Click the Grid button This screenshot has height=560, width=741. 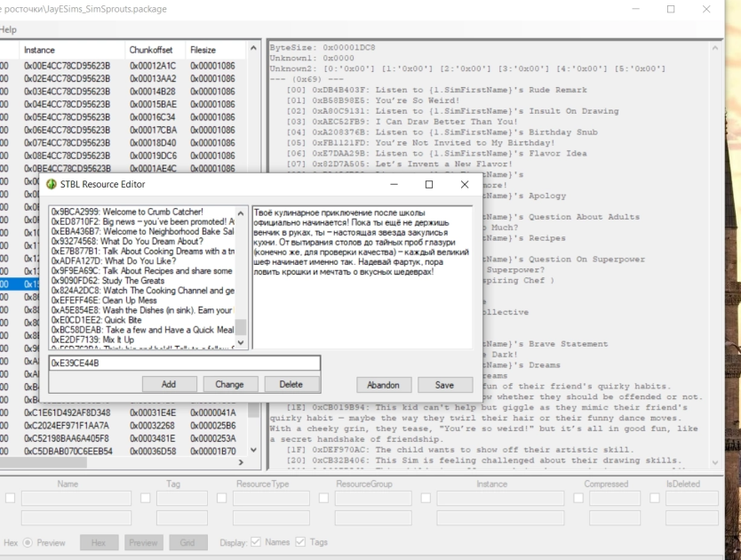187,542
